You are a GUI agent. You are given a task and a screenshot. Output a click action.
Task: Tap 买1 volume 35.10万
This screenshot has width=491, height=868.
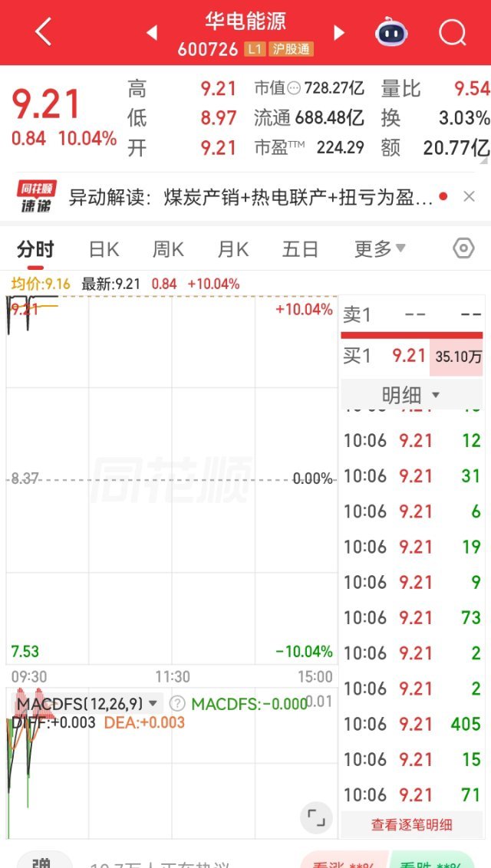point(458,357)
